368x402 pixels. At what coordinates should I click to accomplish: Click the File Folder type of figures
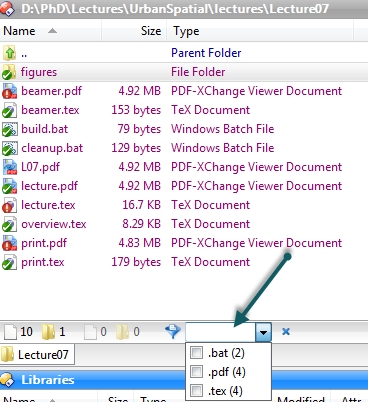[x=198, y=72]
